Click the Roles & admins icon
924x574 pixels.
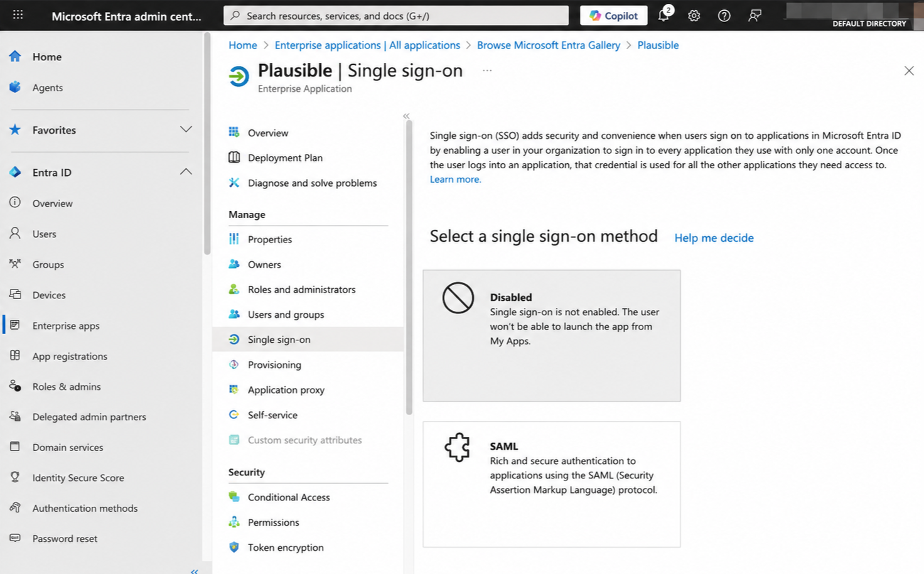pos(15,386)
